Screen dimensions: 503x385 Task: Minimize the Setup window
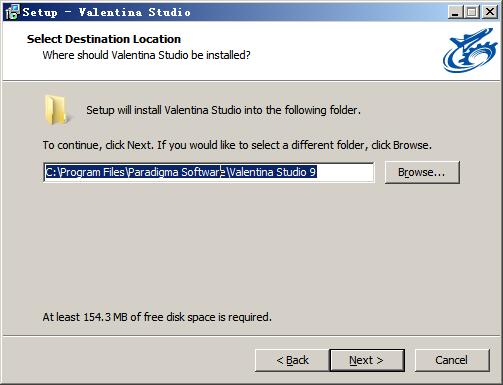[x=455, y=12]
